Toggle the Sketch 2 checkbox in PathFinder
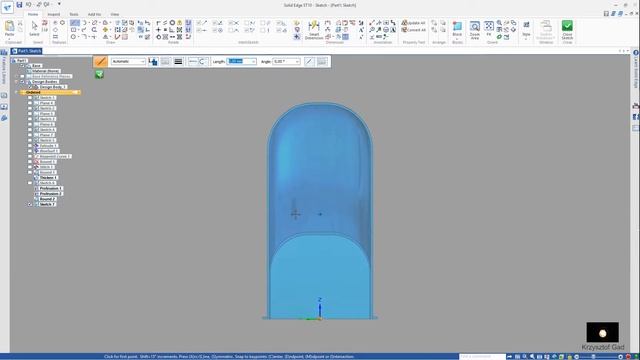 (30, 108)
